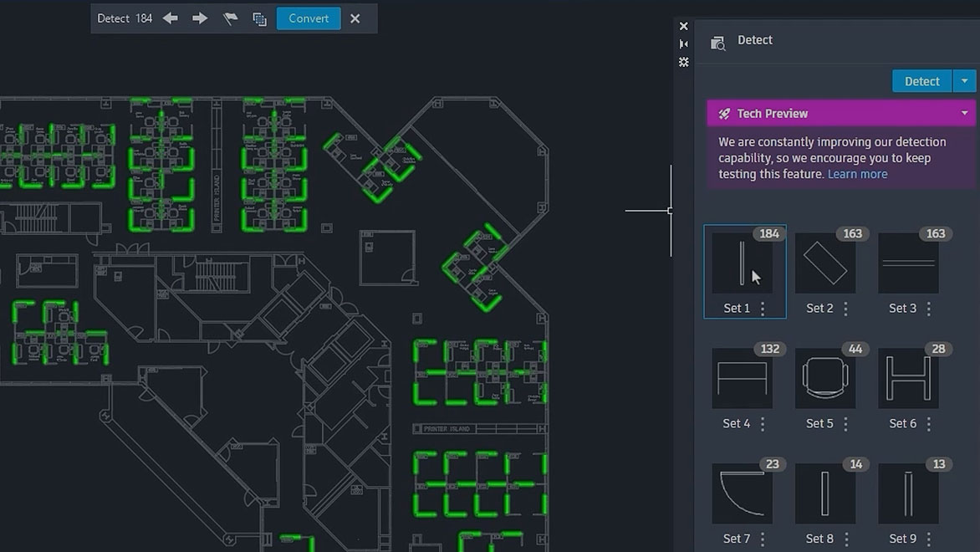
Task: Click the flag icon in Detect toolbar
Action: pyautogui.click(x=230, y=18)
